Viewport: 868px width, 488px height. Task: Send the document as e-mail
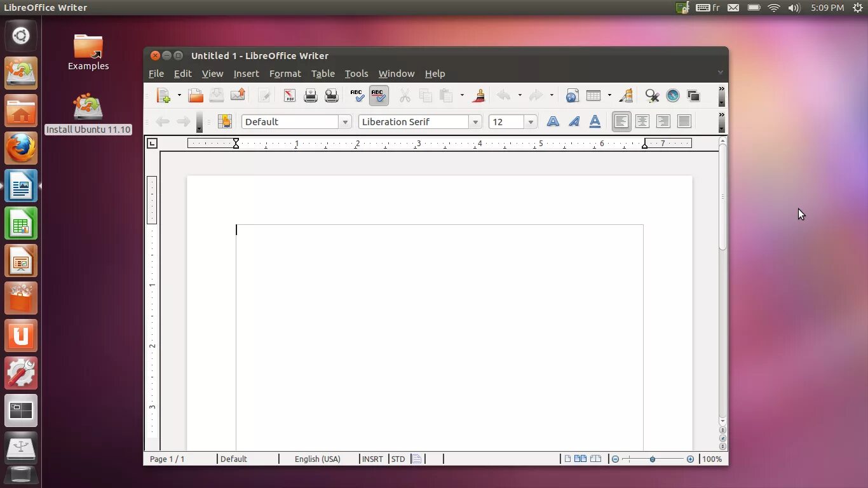pyautogui.click(x=238, y=95)
